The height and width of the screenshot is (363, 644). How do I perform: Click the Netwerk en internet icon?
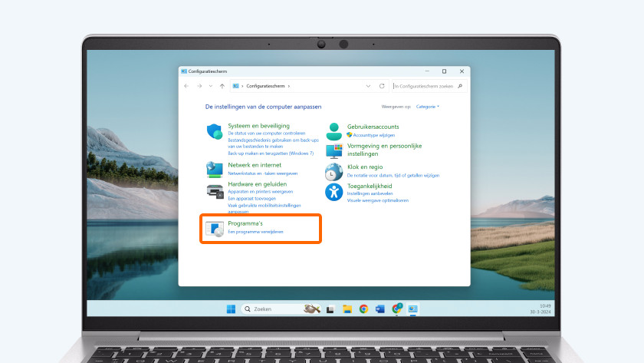tap(215, 169)
